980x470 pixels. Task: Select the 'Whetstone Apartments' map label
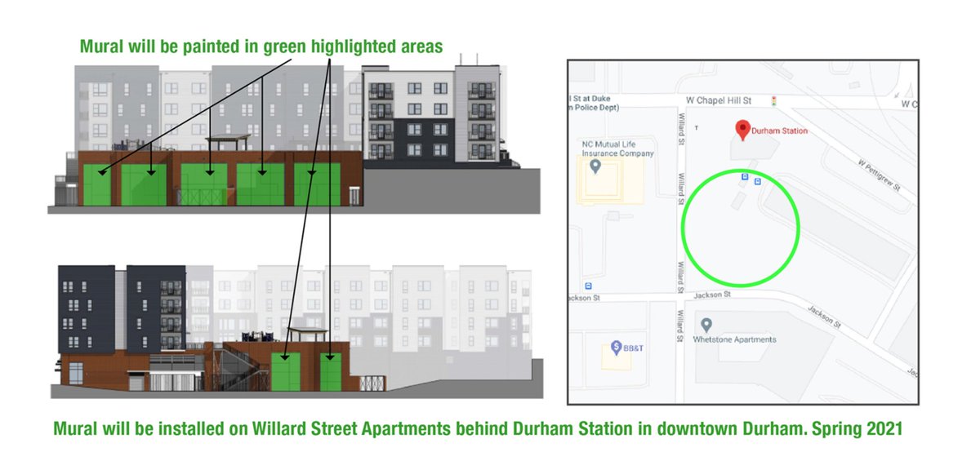(x=734, y=339)
